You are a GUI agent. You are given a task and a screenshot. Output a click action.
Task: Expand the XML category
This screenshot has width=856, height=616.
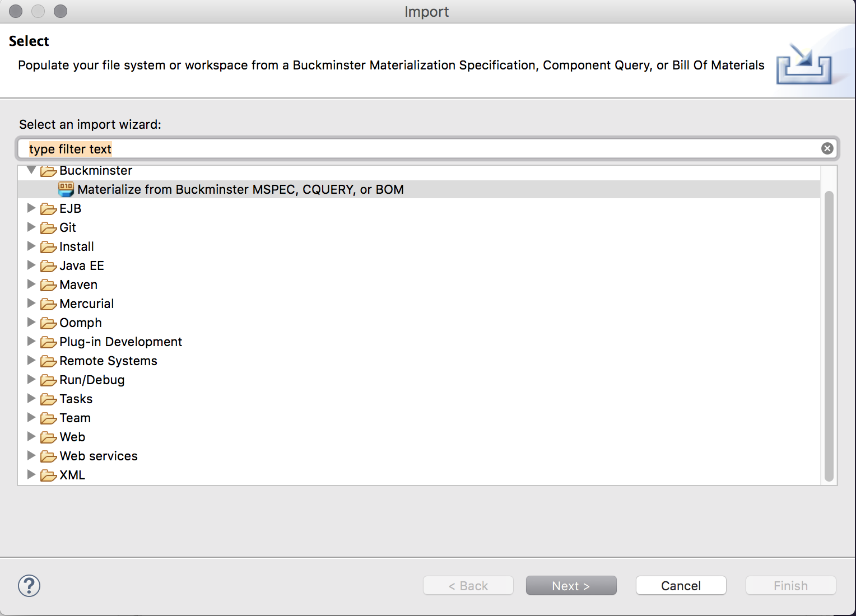pyautogui.click(x=31, y=474)
